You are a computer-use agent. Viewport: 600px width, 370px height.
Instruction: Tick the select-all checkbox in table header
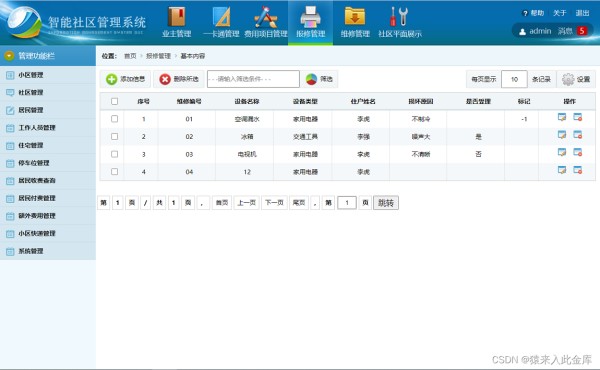(114, 101)
